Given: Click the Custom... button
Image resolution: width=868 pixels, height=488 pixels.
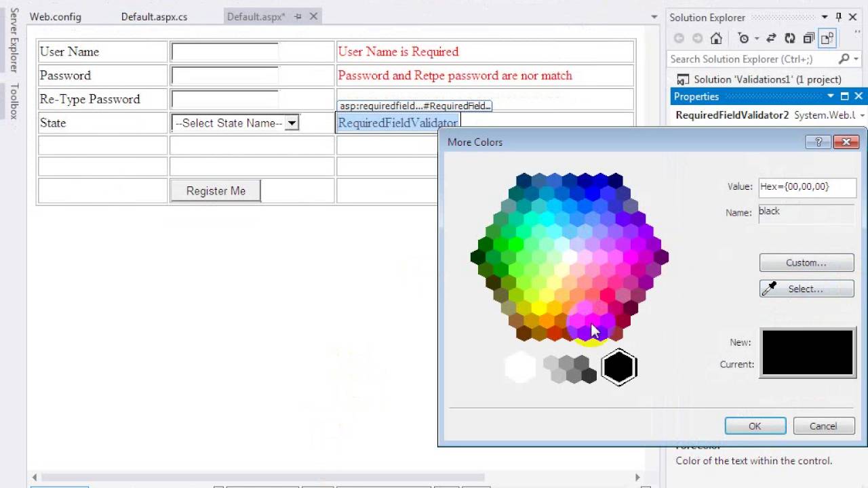Looking at the screenshot, I should (806, 262).
